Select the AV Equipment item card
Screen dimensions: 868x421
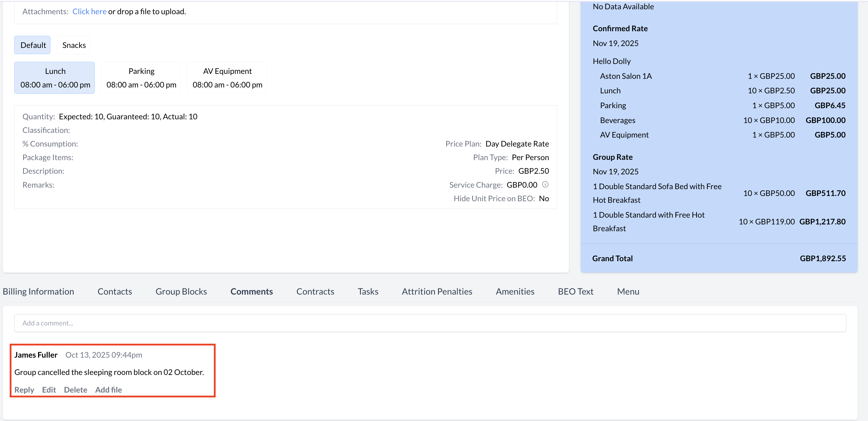click(227, 78)
